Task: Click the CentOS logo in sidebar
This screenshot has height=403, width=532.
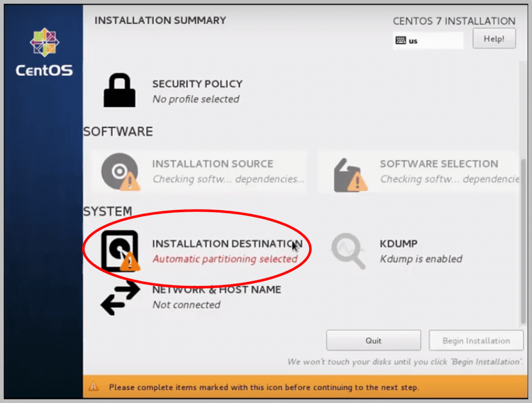Action: point(44,53)
